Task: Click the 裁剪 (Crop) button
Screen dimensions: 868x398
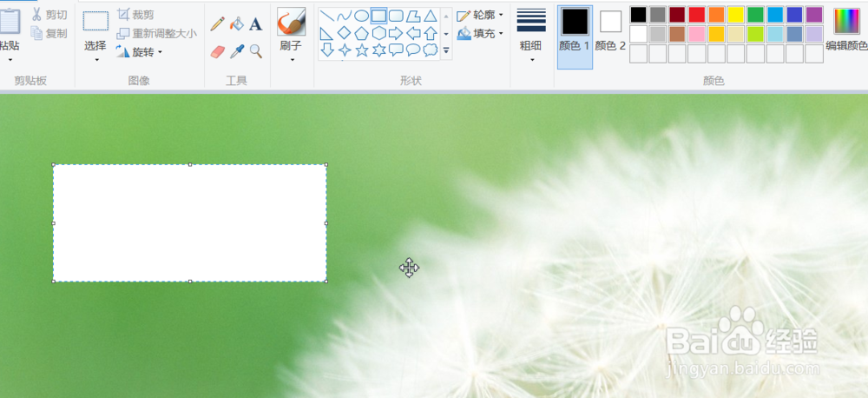Action: 135,15
